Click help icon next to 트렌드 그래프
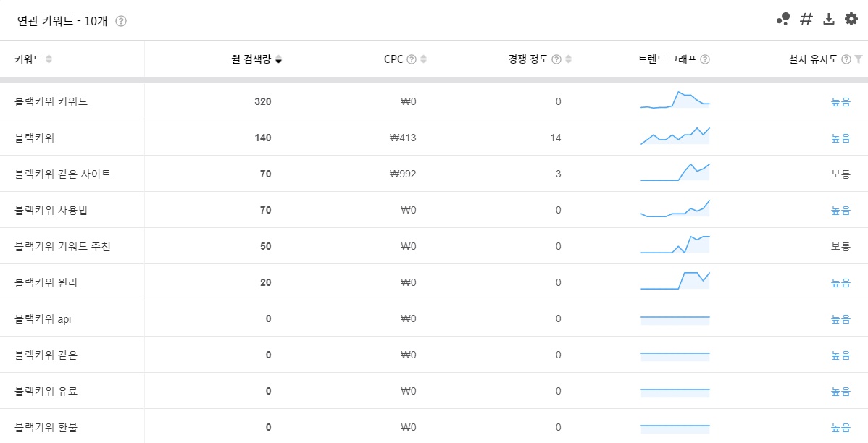 point(705,59)
